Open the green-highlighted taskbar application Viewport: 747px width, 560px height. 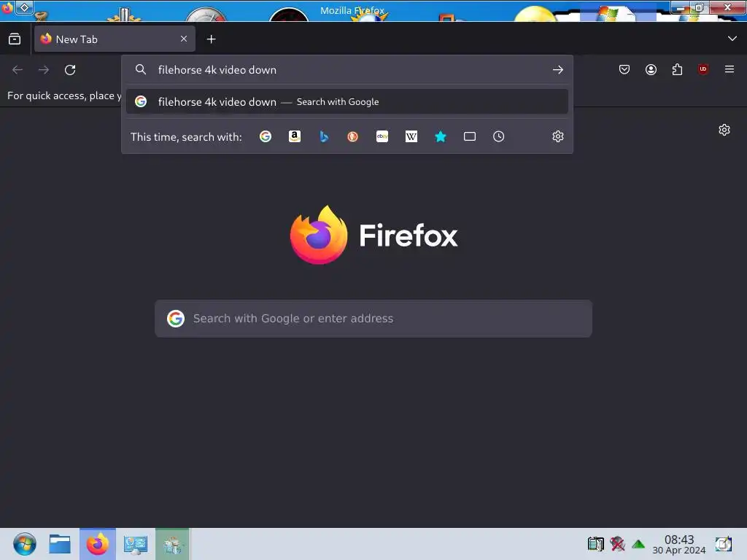click(172, 544)
